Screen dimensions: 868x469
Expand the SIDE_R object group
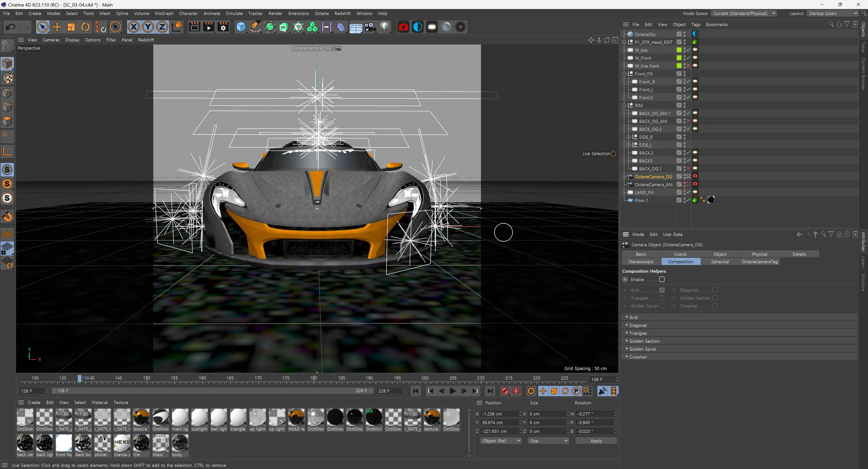click(629, 137)
